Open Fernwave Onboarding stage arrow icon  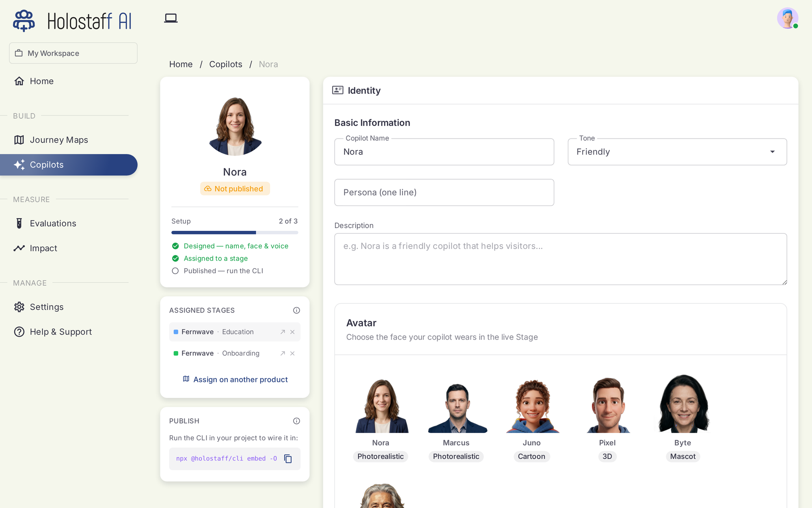coord(283,354)
